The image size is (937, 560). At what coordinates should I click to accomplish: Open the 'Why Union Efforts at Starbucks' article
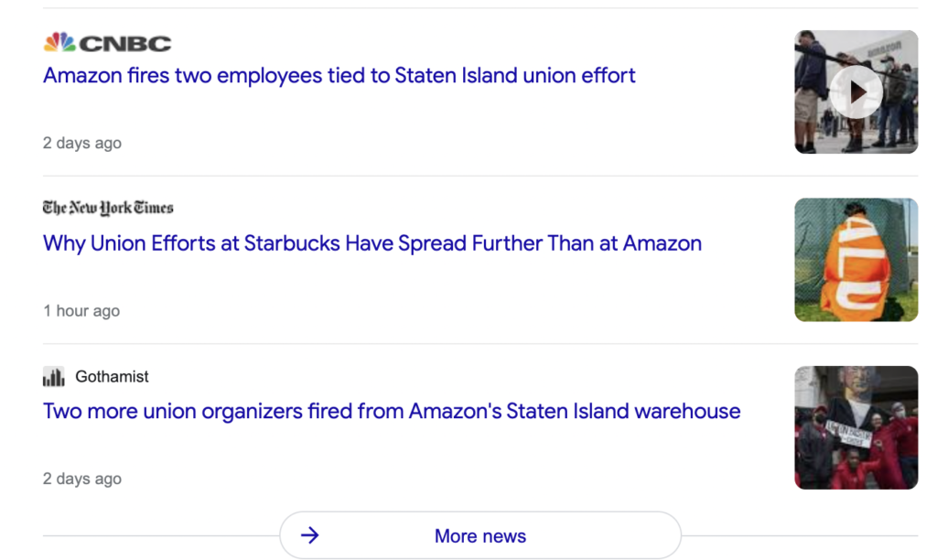coord(372,243)
